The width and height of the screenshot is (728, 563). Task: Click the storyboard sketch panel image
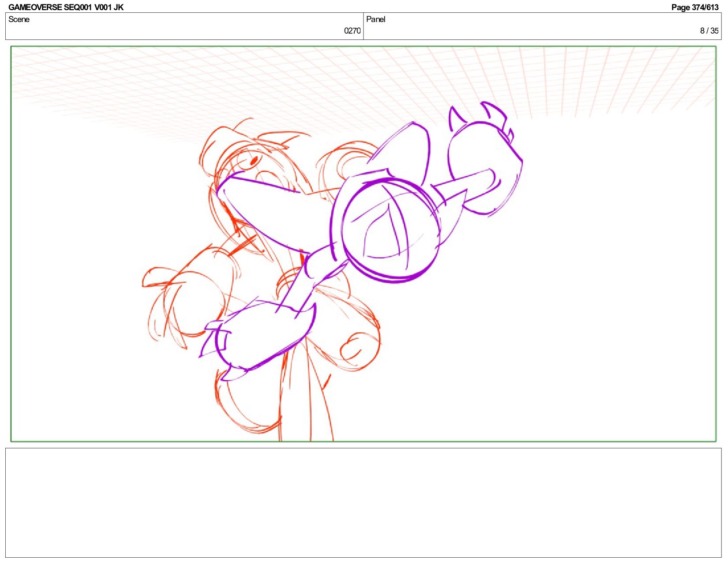(x=363, y=244)
